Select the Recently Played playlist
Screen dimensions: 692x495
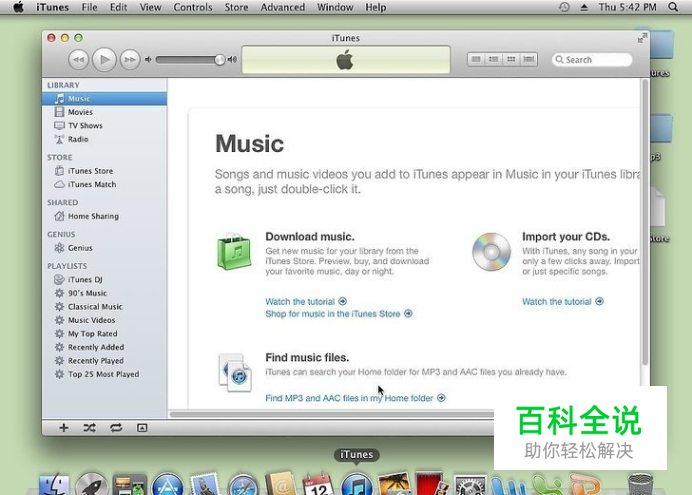point(105,361)
